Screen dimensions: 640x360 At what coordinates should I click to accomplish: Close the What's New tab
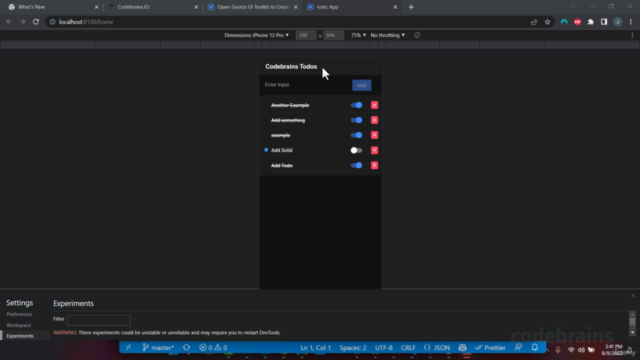tap(96, 7)
